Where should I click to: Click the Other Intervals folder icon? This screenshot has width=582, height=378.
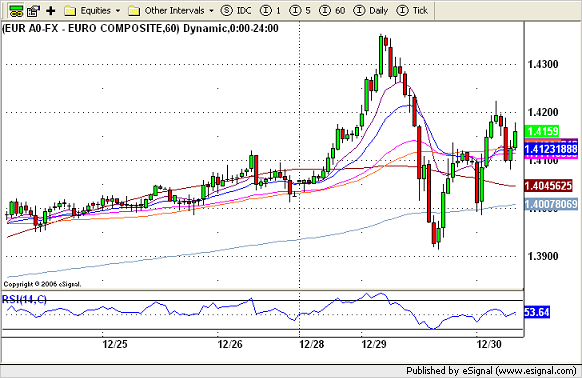click(134, 11)
